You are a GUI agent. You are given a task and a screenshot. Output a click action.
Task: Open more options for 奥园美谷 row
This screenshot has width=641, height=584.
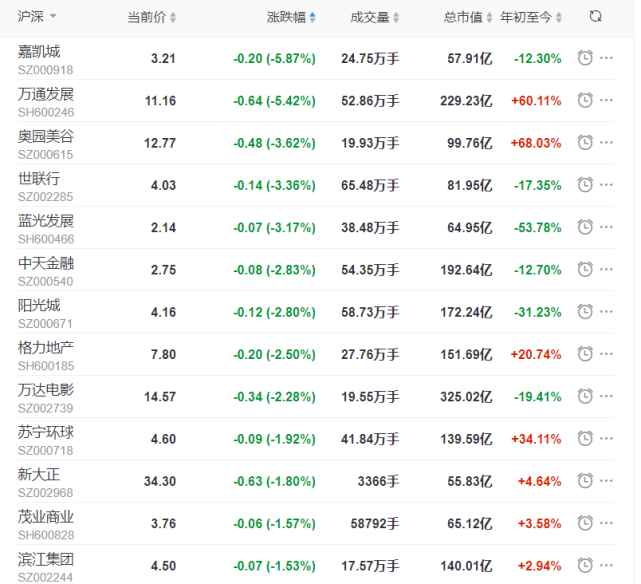(606, 143)
